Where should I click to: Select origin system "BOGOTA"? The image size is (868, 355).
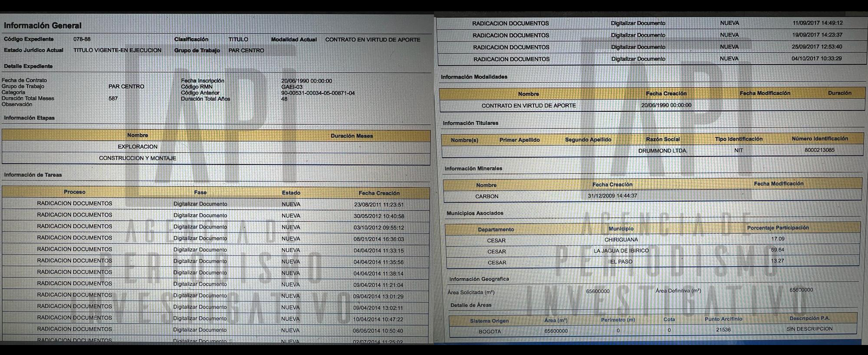click(x=490, y=332)
